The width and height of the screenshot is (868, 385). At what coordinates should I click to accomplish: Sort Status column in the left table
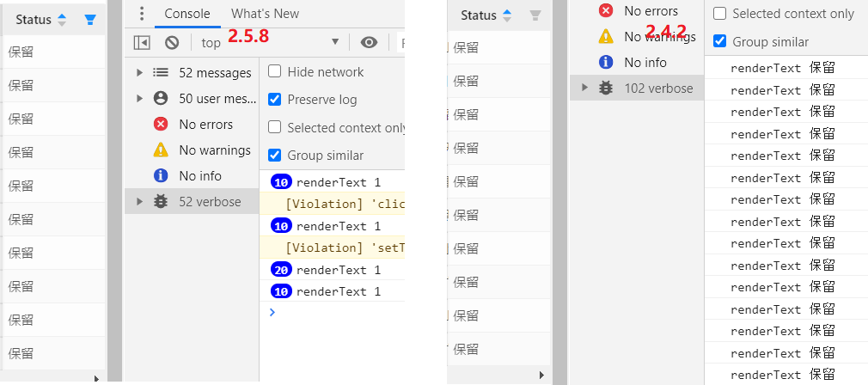pos(62,20)
